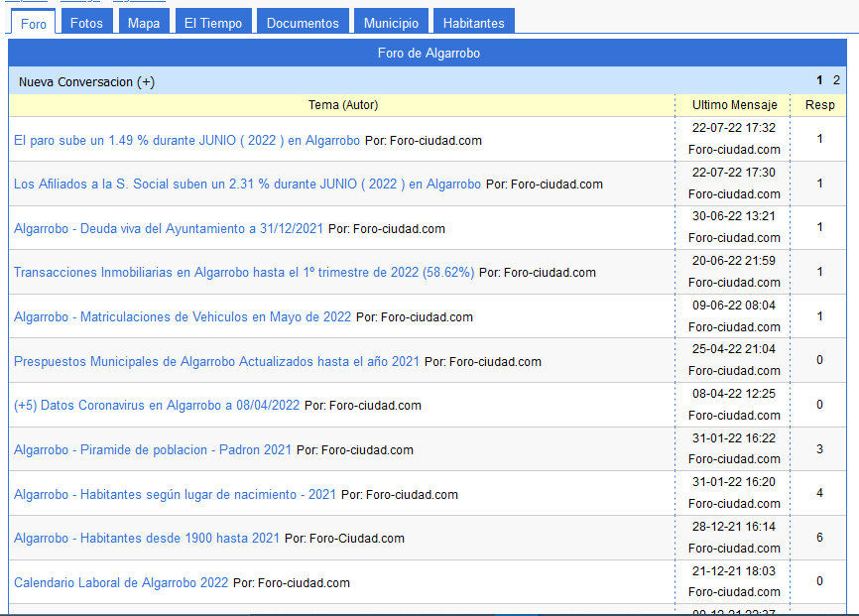Go to the Municipio tab

pyautogui.click(x=391, y=23)
